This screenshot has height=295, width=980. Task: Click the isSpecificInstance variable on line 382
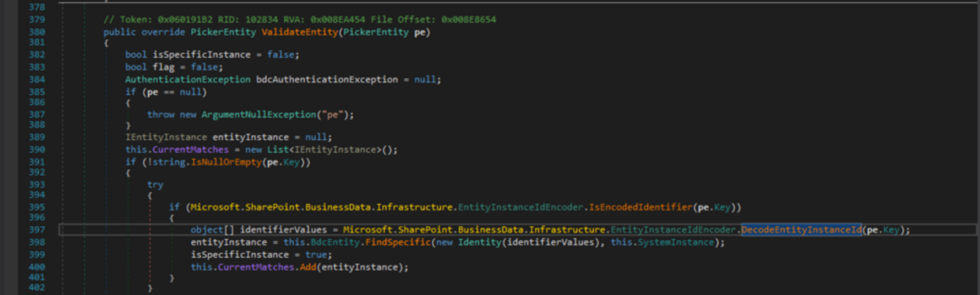202,54
